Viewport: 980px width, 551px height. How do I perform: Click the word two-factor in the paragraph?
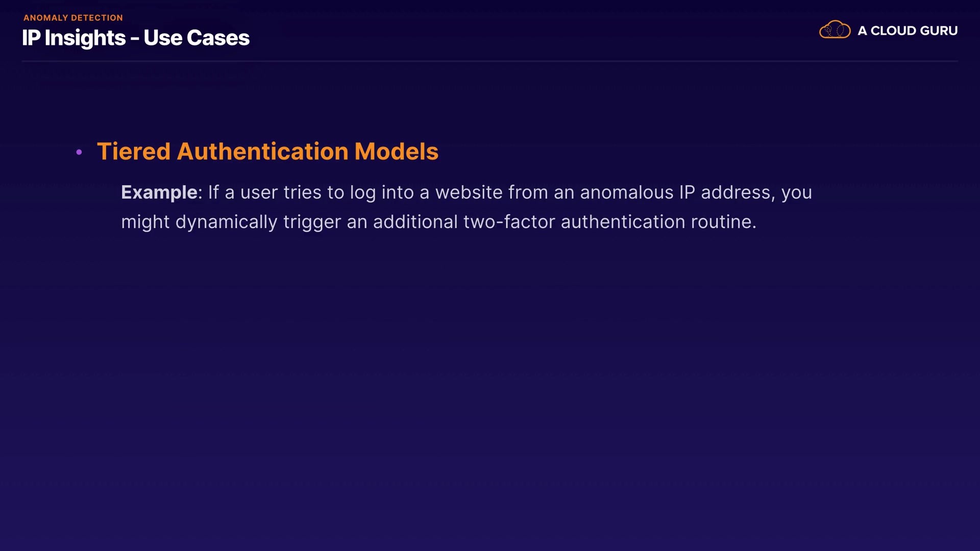click(x=508, y=222)
